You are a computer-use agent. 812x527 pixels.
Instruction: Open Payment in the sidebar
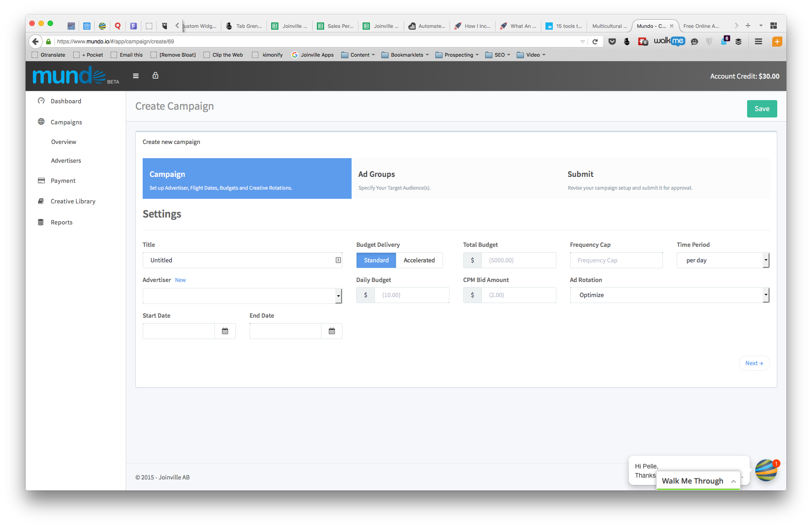tap(63, 181)
